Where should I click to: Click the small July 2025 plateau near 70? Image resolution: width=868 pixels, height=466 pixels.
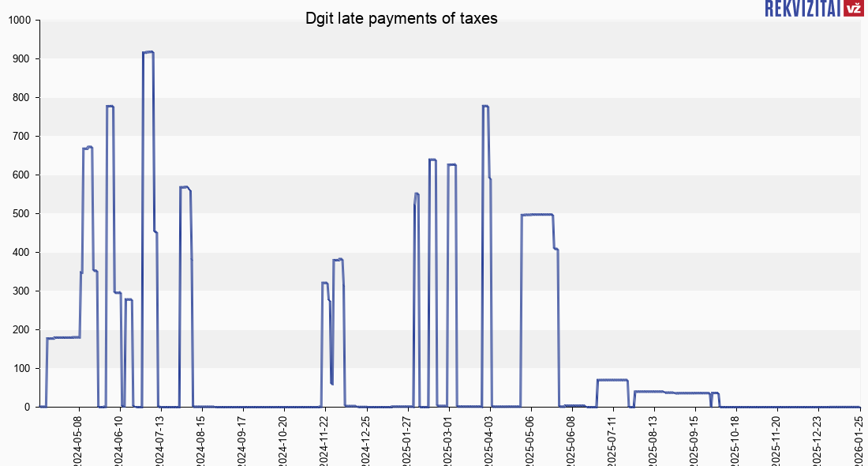point(612,380)
